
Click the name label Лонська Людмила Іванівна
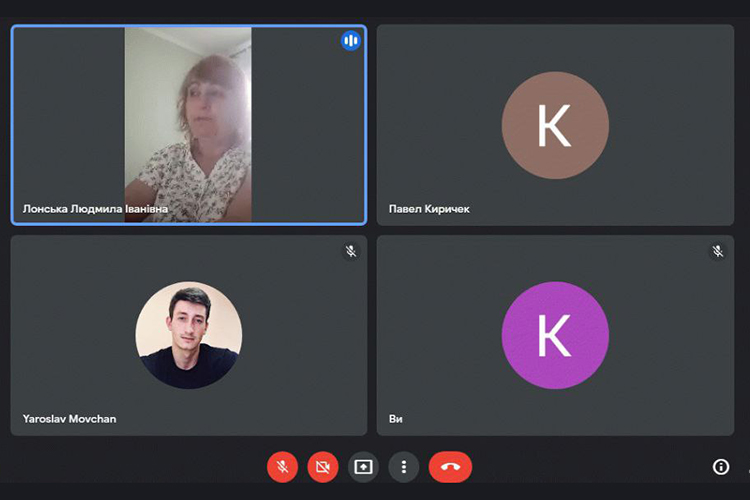point(95,210)
